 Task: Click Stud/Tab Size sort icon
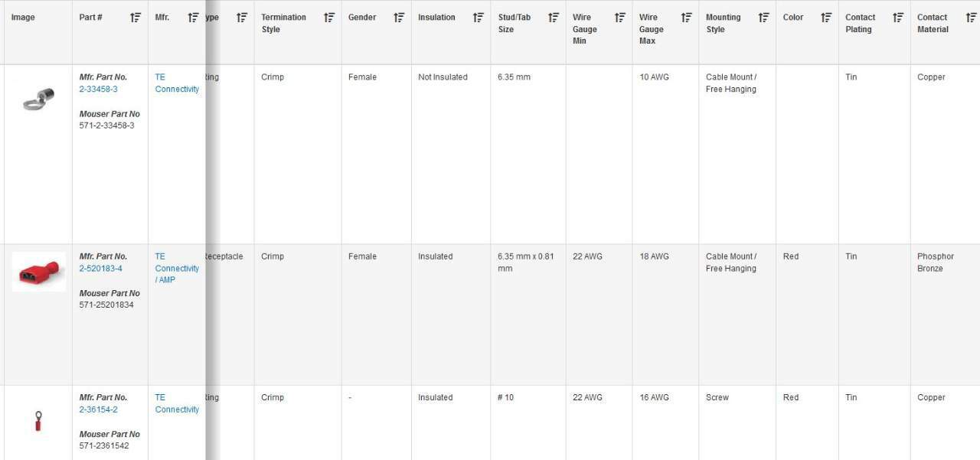(554, 18)
